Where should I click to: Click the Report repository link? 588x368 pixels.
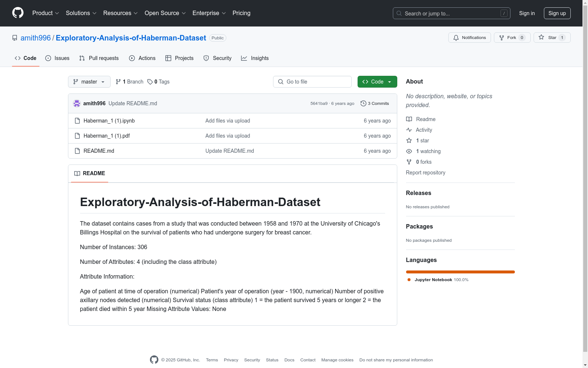426,173
